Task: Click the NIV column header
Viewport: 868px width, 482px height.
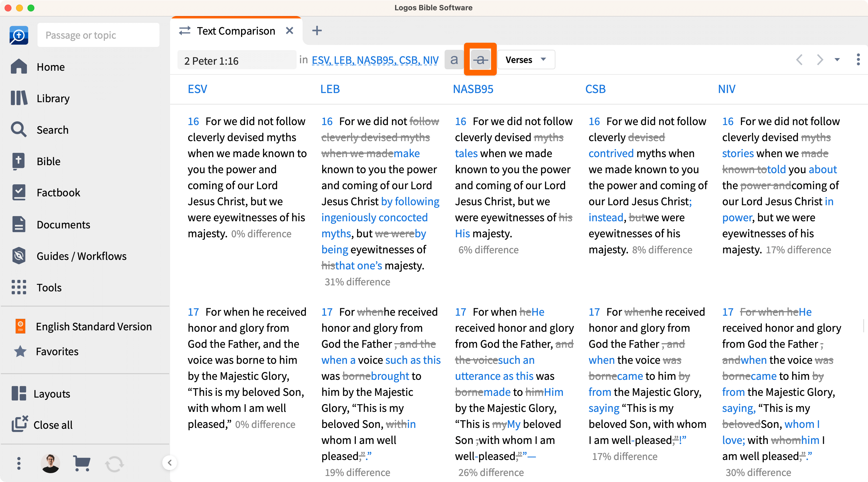Action: [x=727, y=89]
